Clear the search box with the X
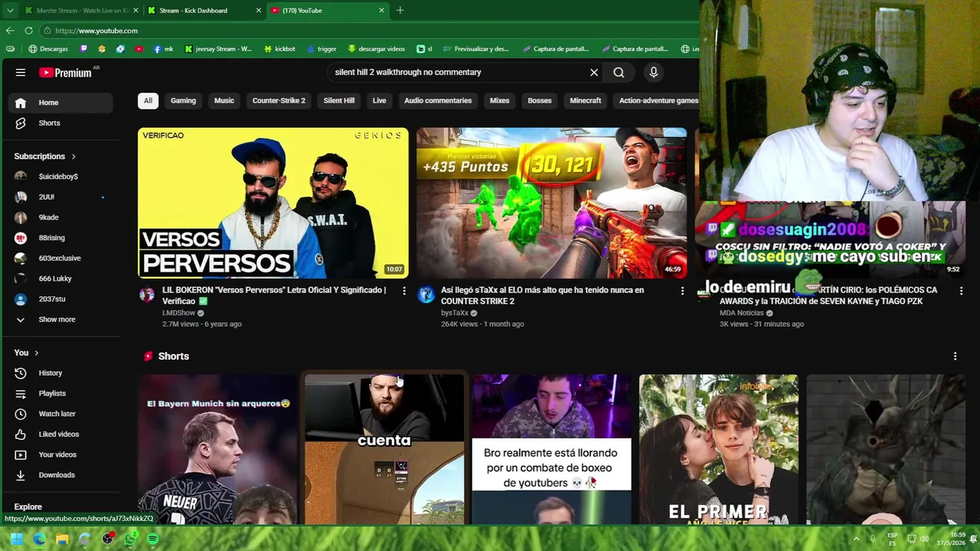Image resolution: width=980 pixels, height=551 pixels. [x=593, y=72]
